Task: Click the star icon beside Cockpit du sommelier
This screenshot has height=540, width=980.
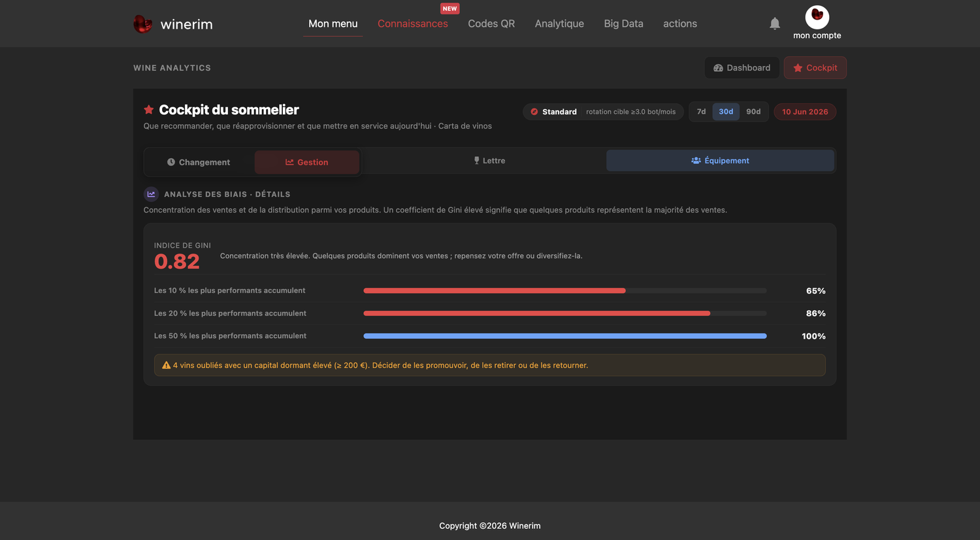Action: tap(149, 110)
